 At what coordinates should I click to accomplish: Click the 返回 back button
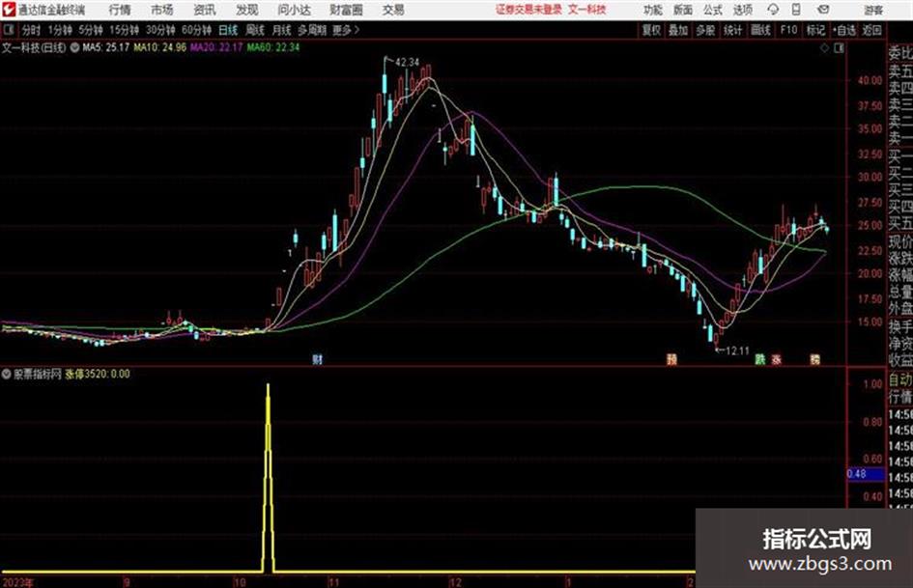871,30
